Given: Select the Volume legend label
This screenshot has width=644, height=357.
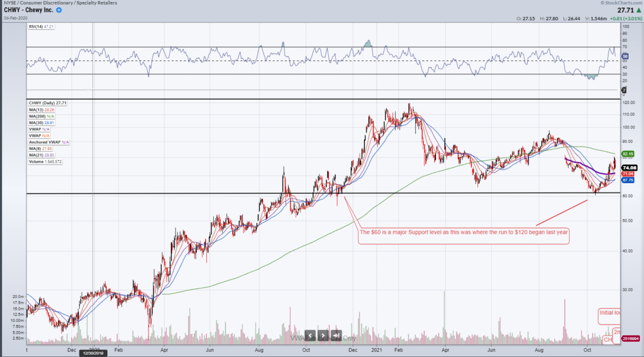Looking at the screenshot, I should [45, 162].
